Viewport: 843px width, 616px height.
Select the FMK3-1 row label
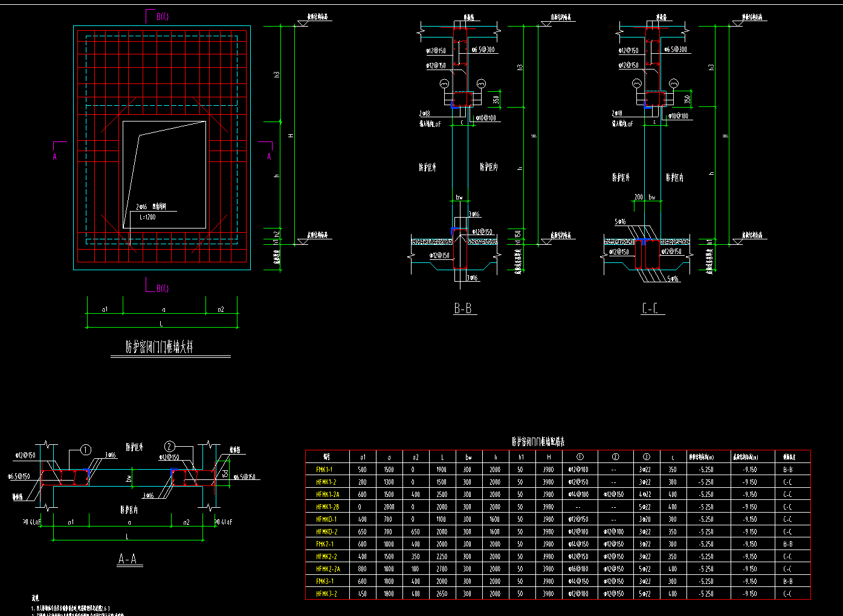325,582
